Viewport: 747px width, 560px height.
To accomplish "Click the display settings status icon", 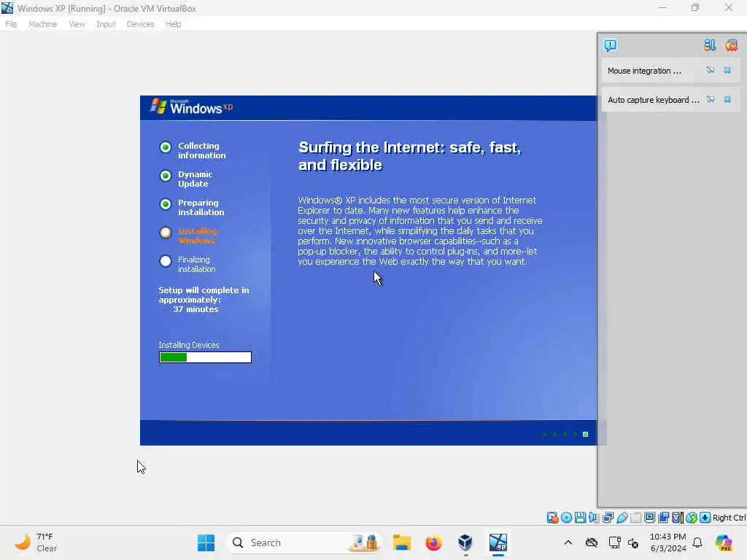I will (x=649, y=518).
